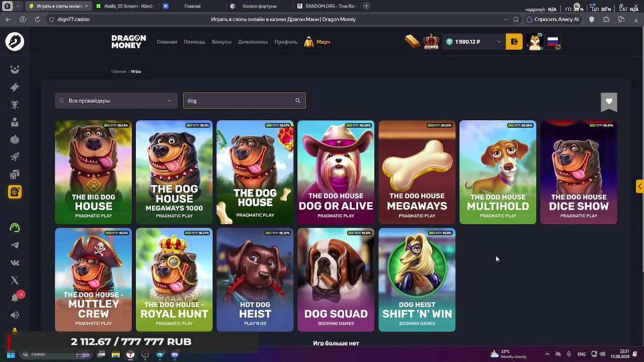Open The Dog House Royal Hunt game
644x362 pixels.
(x=174, y=280)
